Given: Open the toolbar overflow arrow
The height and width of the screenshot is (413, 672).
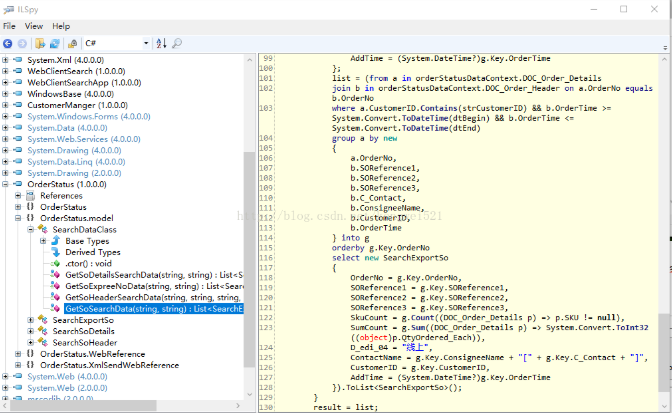Looking at the screenshot, I should click(665, 48).
